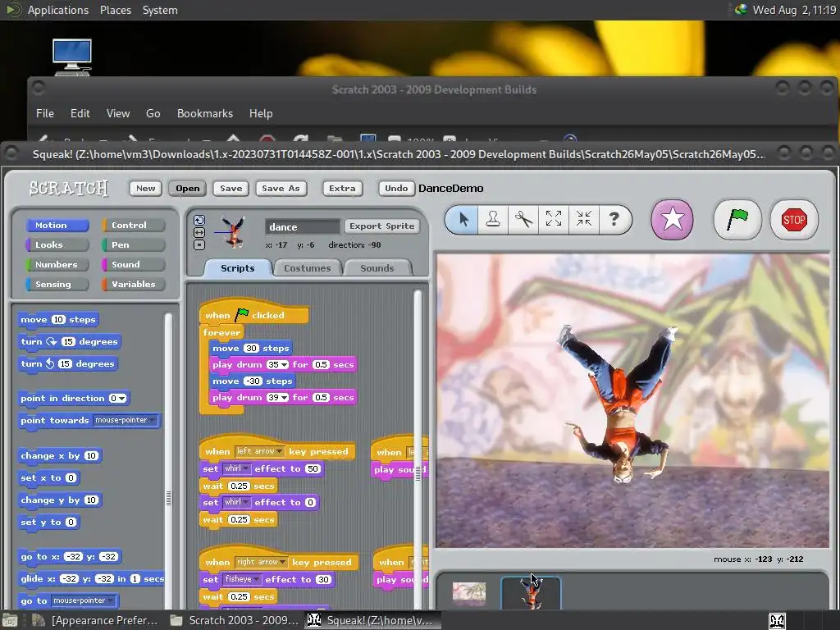Click the Open button
Screen dimensions: 840x630
pyautogui.click(x=188, y=188)
